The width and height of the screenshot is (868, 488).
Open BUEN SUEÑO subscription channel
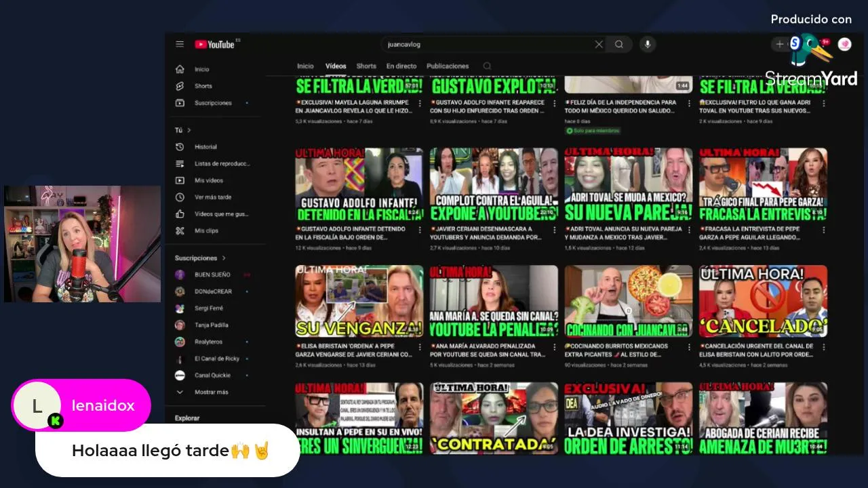[212, 274]
